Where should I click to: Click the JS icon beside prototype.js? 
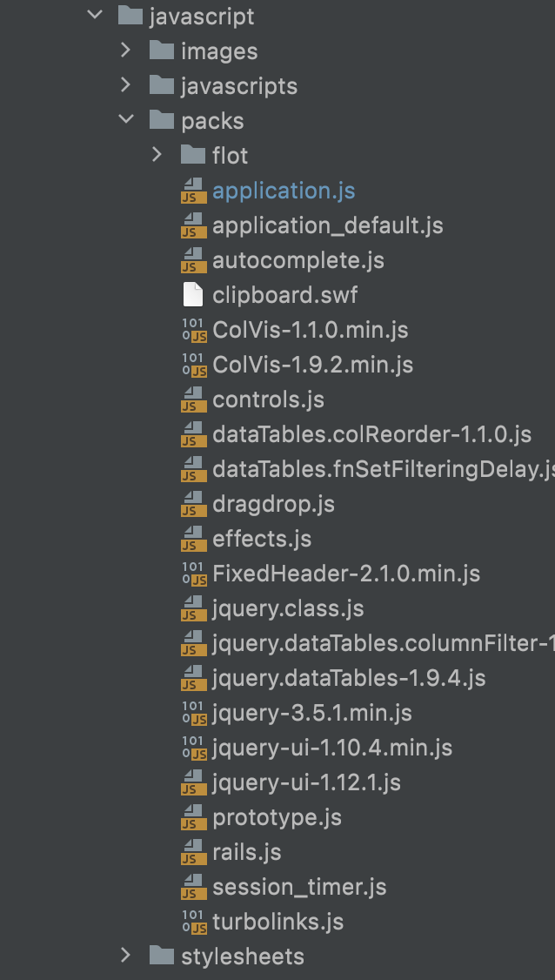pyautogui.click(x=193, y=817)
